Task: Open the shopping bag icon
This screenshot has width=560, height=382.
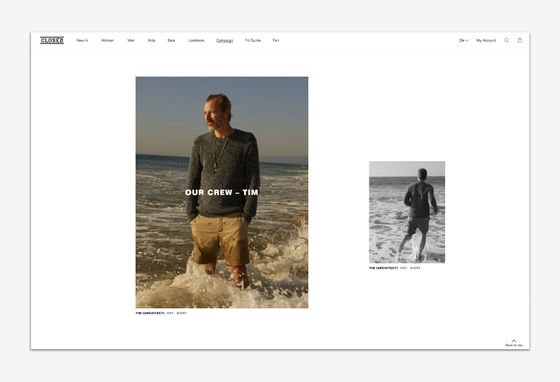Action: point(520,40)
